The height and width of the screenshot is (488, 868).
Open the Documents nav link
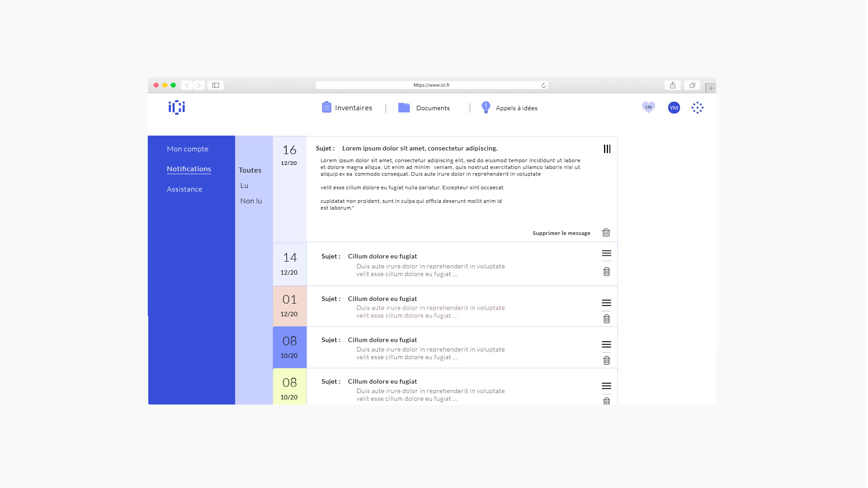(433, 108)
